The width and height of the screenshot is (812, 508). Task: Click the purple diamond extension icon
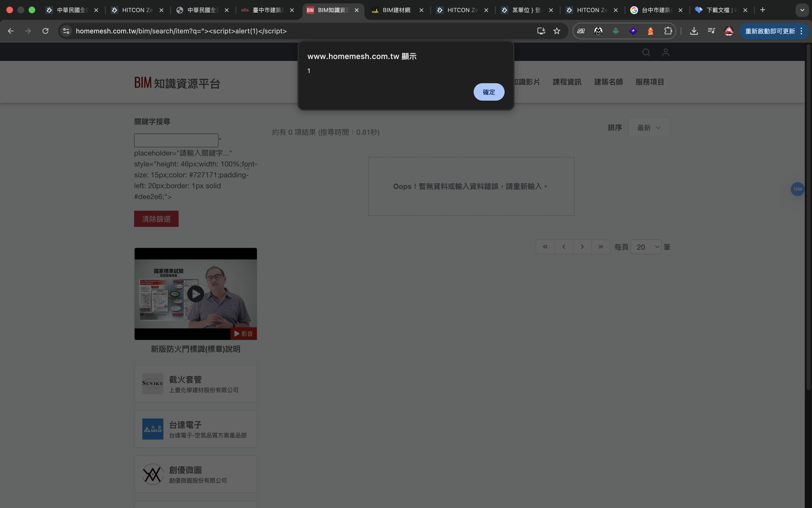click(633, 31)
